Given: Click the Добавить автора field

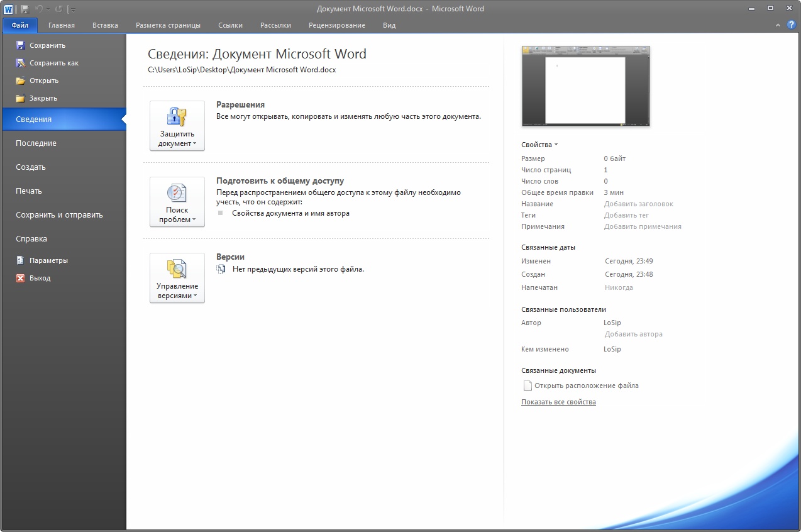Looking at the screenshot, I should [x=633, y=334].
